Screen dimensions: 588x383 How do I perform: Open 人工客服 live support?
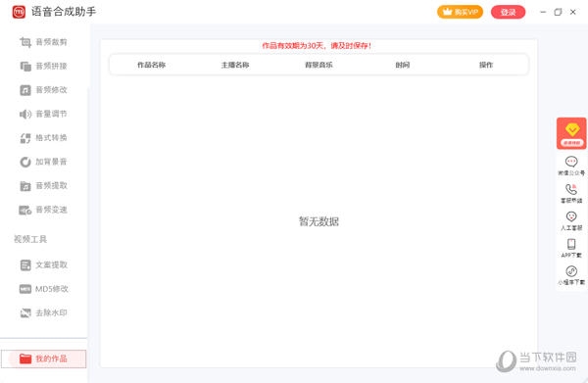point(571,220)
